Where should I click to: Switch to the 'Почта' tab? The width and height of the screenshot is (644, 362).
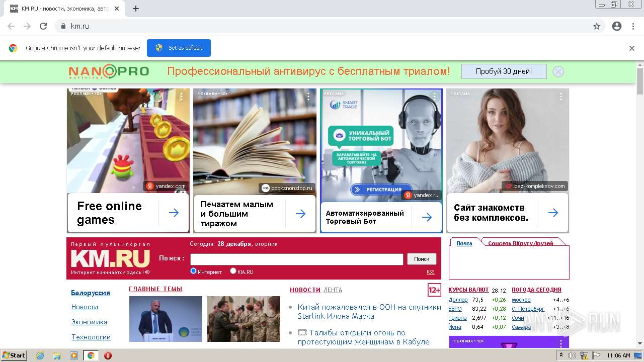point(464,243)
